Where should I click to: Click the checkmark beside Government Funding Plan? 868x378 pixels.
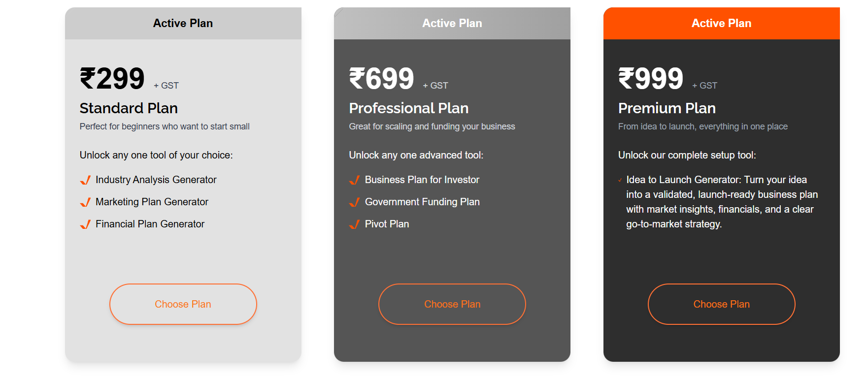[354, 203]
